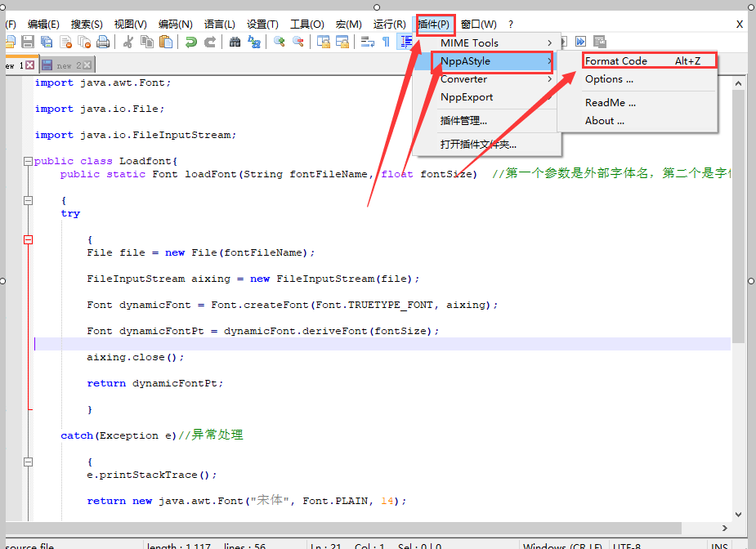Screen dimensions: 756x549
Task: Select Format Code from NppAStyle submenu
Action: (x=615, y=60)
